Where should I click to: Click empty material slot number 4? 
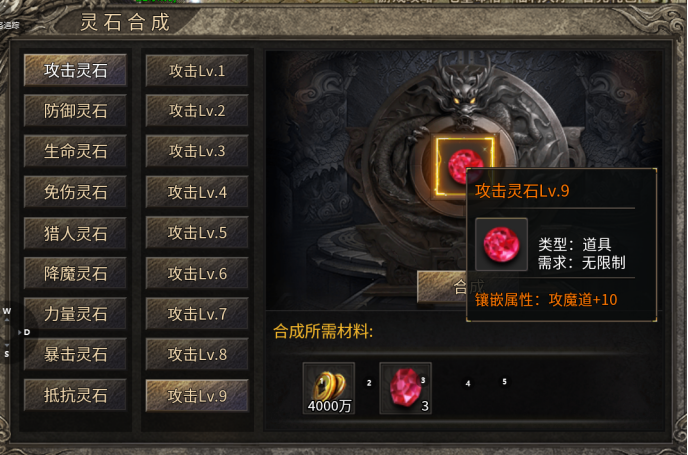(x=468, y=383)
